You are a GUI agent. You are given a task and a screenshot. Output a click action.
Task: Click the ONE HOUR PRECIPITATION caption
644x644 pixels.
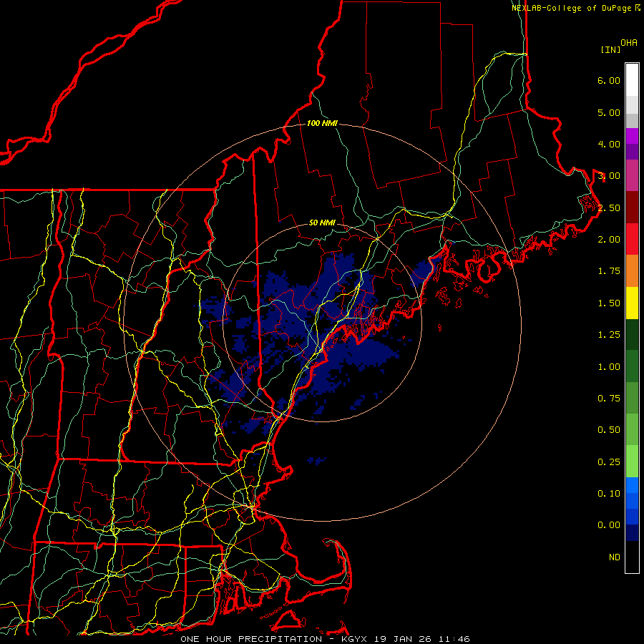pos(251,639)
